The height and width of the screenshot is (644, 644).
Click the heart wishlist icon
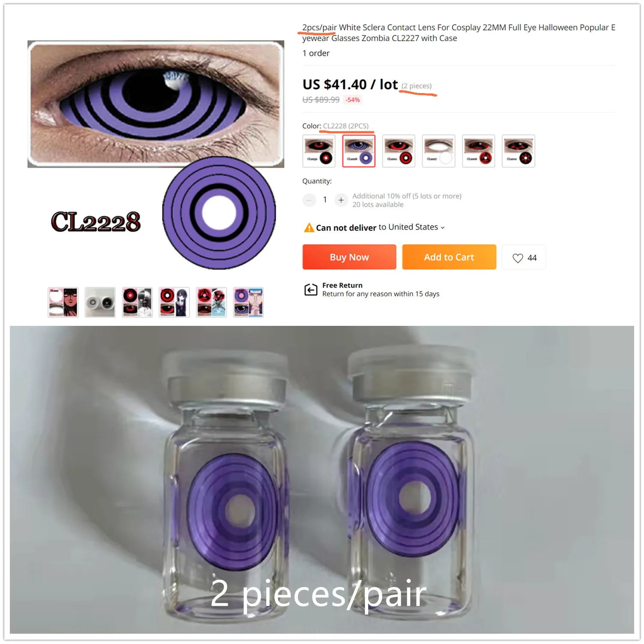tap(518, 258)
